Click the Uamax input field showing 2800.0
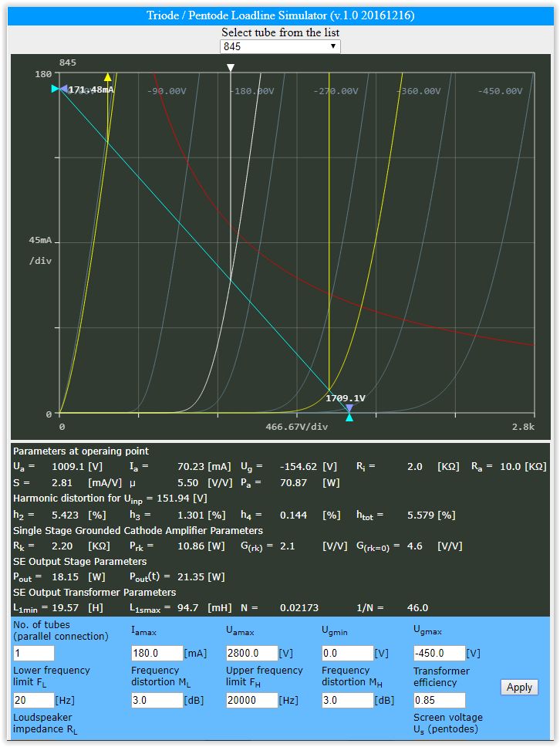This screenshot has height=747, width=560. pos(252,653)
